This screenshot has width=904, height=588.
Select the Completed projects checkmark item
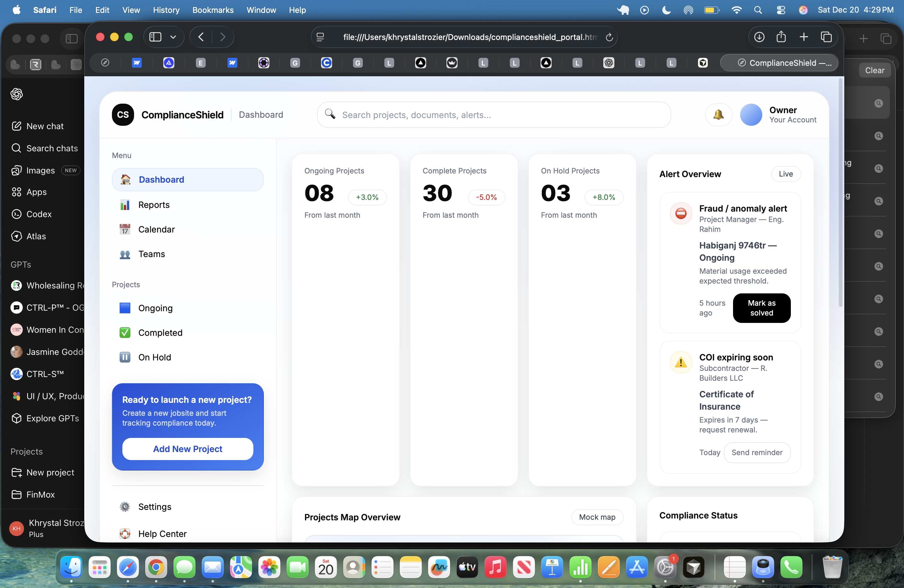[160, 333]
